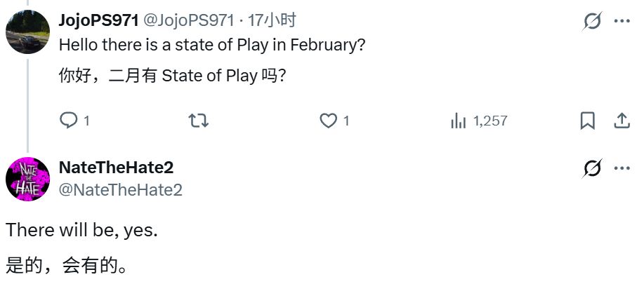Viewport: 644px width, 291px height.
Task: Open more options menu for NateTheHate2's tweet
Action: tap(622, 168)
